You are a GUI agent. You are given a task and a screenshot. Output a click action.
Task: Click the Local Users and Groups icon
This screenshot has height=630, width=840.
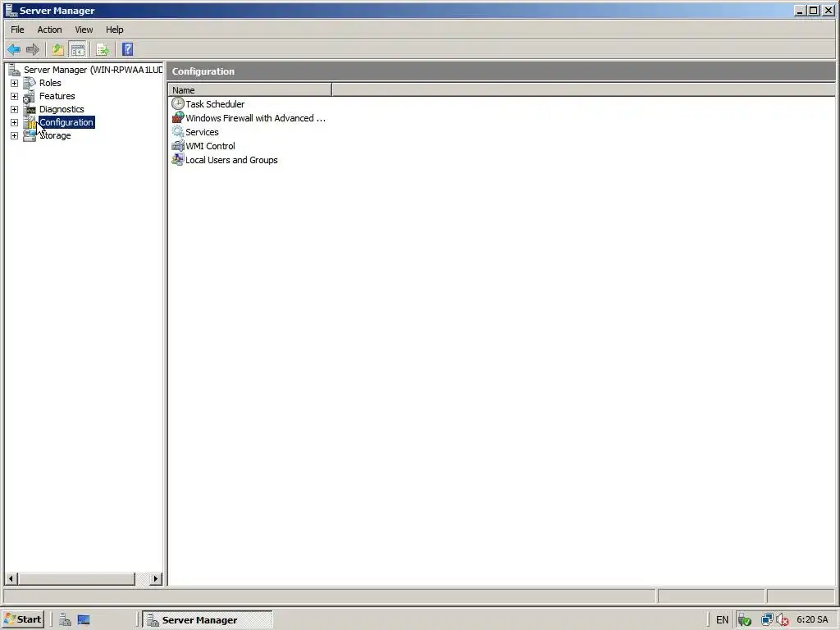[x=178, y=160]
